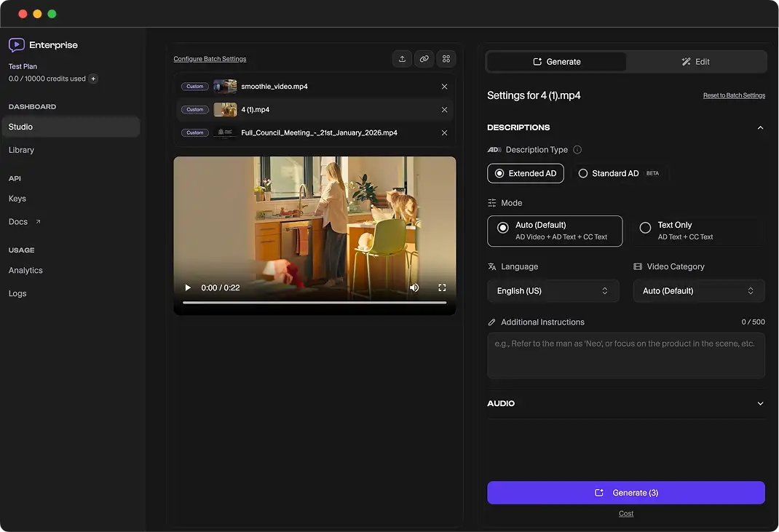Click the sample videos grid icon
Viewport: 779px width, 532px height.
click(x=446, y=58)
